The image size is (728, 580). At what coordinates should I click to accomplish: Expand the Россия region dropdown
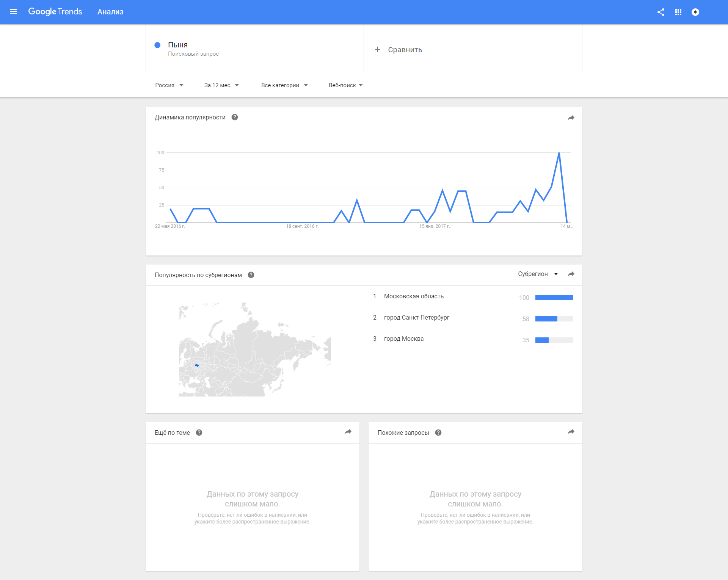tap(169, 85)
